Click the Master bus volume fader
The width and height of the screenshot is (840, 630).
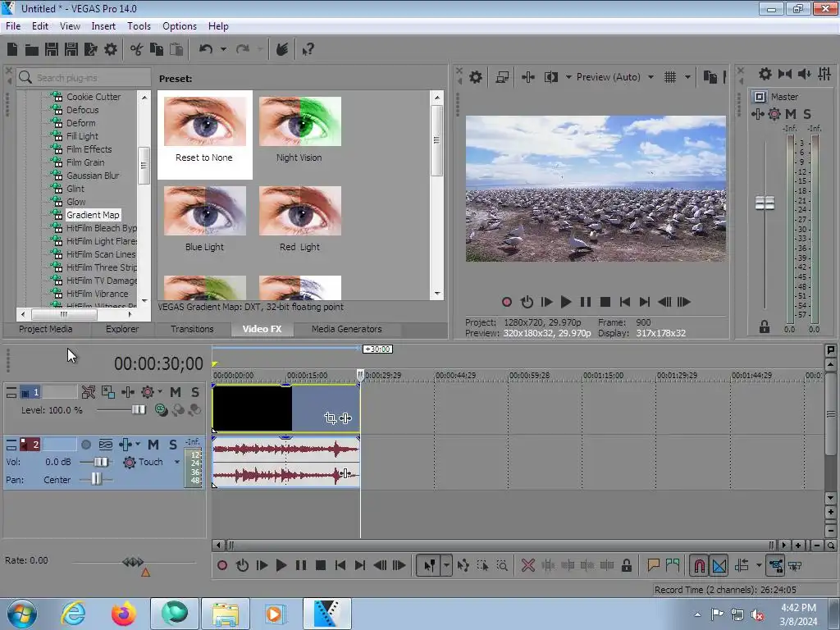pyautogui.click(x=765, y=203)
